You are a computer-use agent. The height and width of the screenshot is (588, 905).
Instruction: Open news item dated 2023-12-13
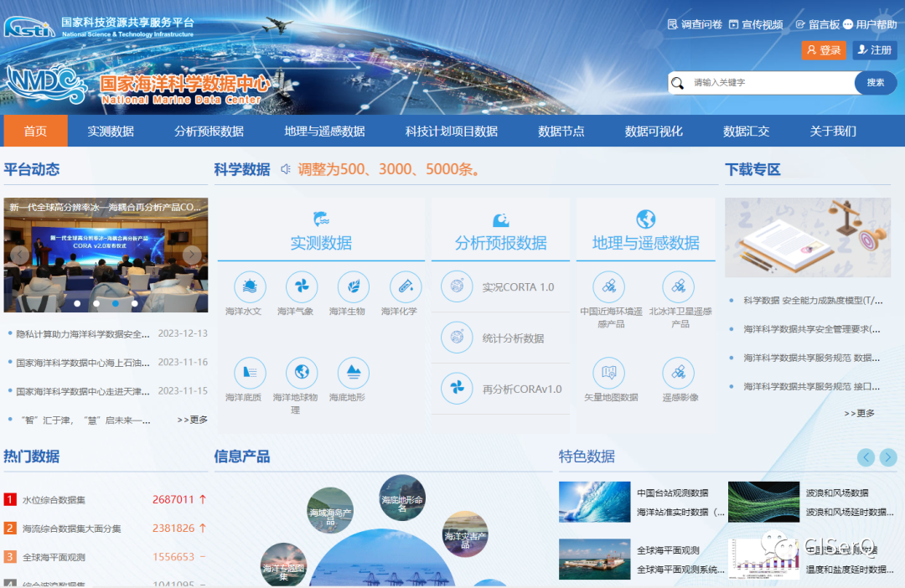tap(107, 333)
